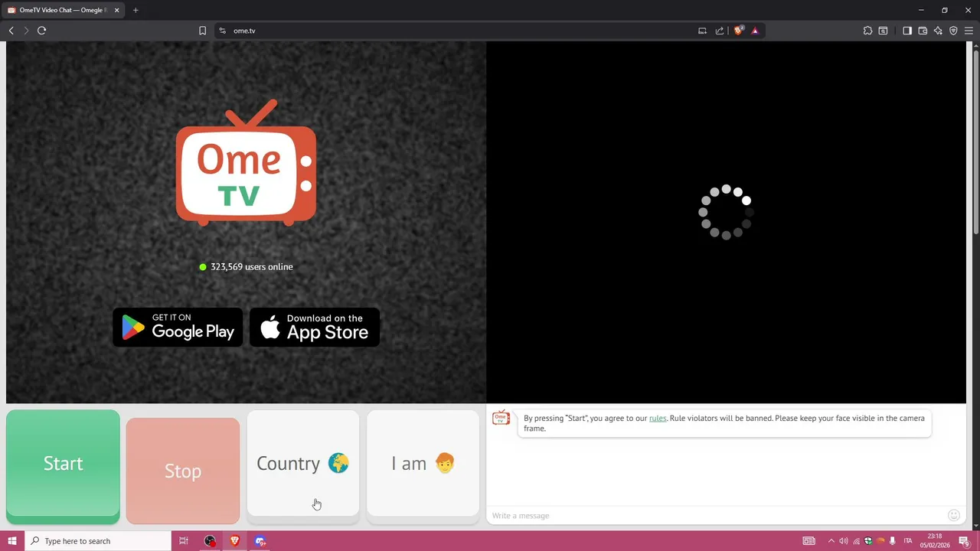The height and width of the screenshot is (551, 980).
Task: Open the Brave Wallet icon
Action: [923, 31]
